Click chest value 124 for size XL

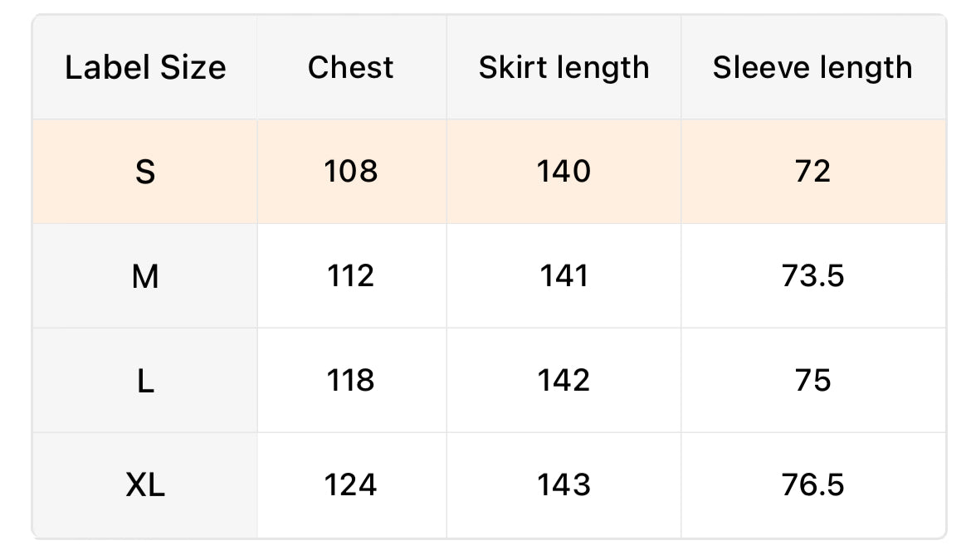pos(351,485)
